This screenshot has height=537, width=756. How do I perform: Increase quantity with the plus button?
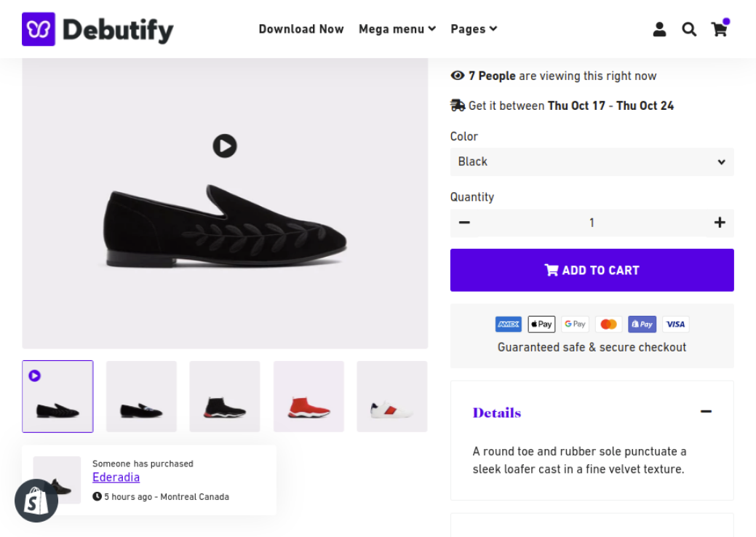(x=720, y=223)
